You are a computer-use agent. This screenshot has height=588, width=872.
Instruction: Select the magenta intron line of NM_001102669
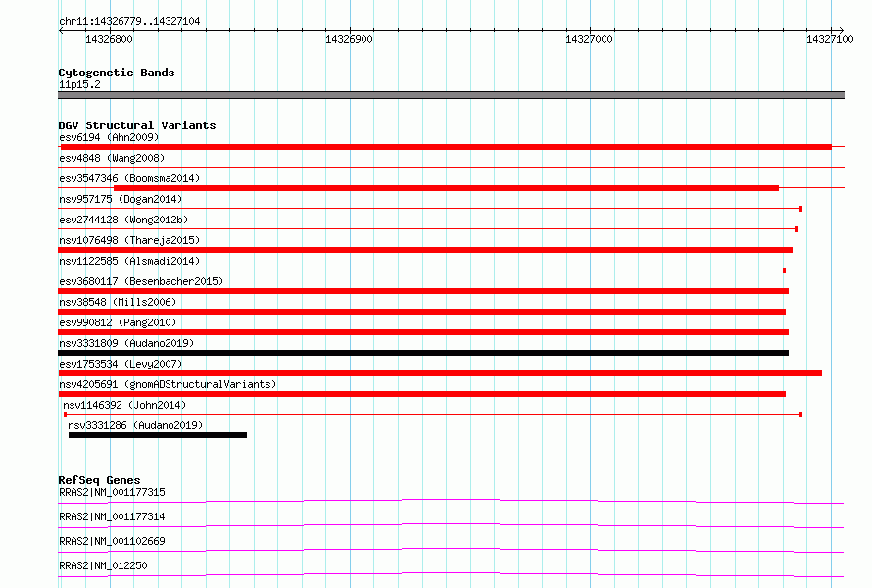pyautogui.click(x=451, y=550)
